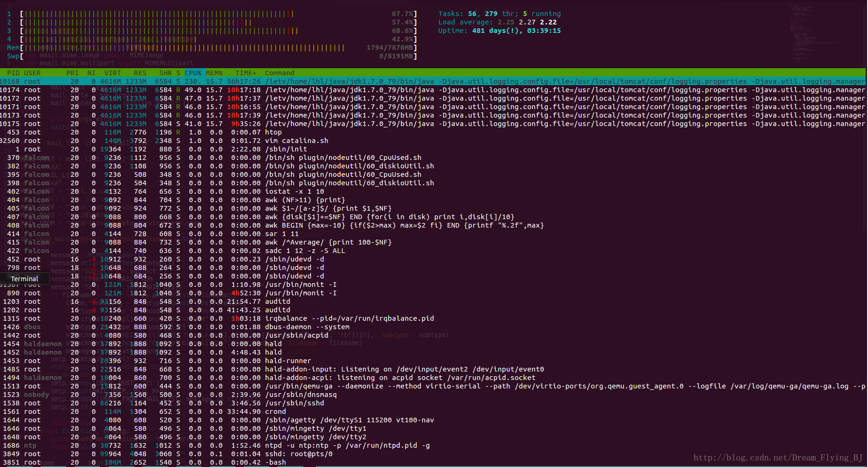The image size is (868, 467).
Task: Select the /sbin/agetty ttyS1 process row
Action: [x=433, y=420]
